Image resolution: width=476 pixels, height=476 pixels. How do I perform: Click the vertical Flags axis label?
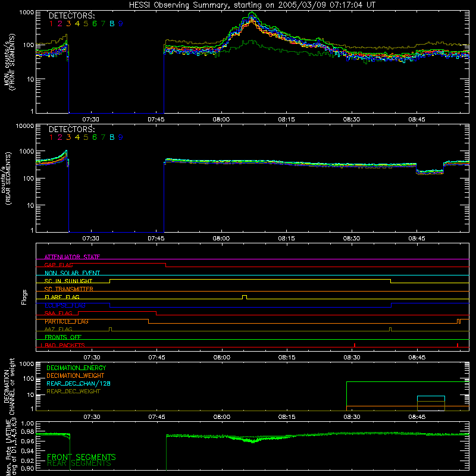click(24, 297)
